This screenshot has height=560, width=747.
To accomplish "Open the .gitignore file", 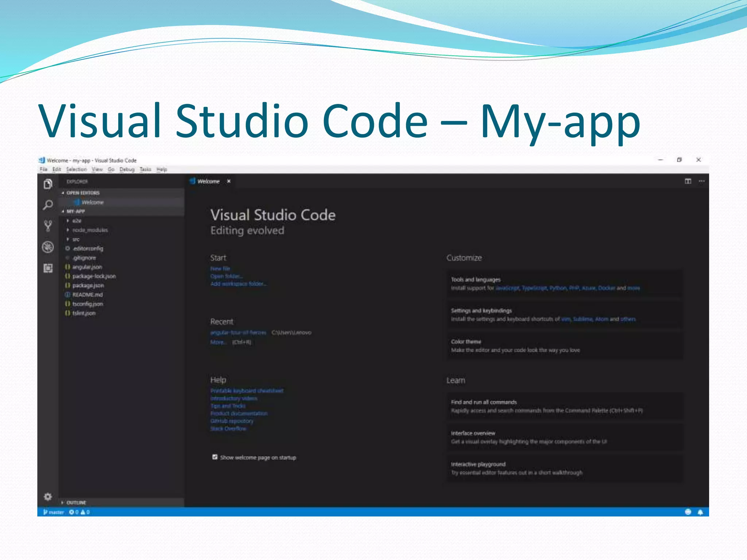I will [122, 258].
